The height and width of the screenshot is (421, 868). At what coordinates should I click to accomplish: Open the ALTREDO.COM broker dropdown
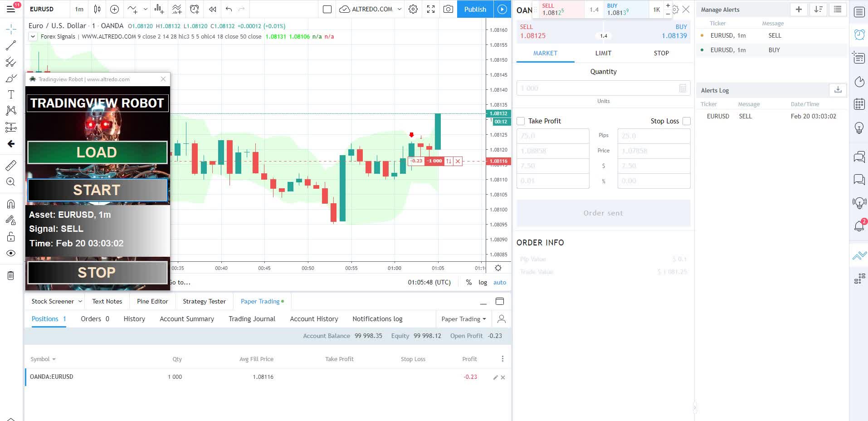click(x=370, y=9)
